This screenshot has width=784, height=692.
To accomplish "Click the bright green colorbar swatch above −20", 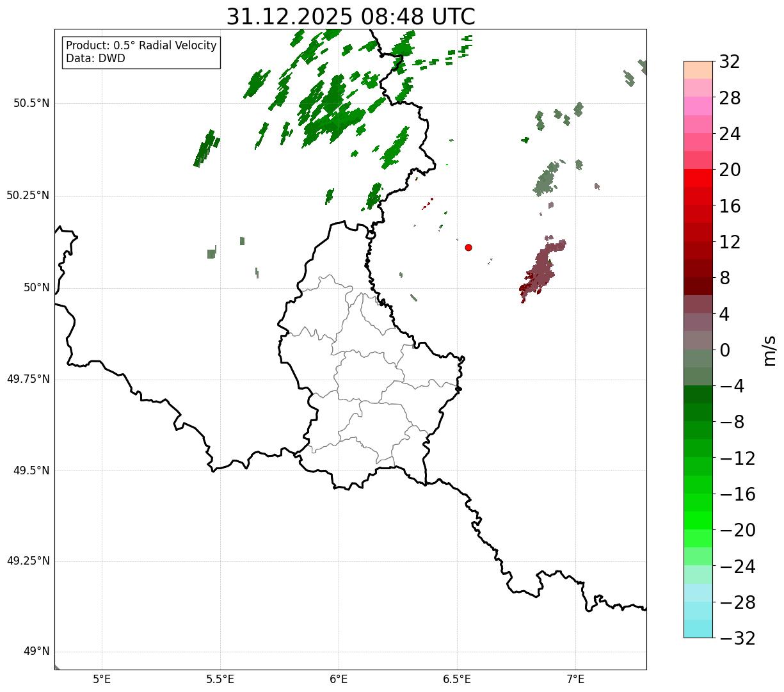I will click(698, 520).
